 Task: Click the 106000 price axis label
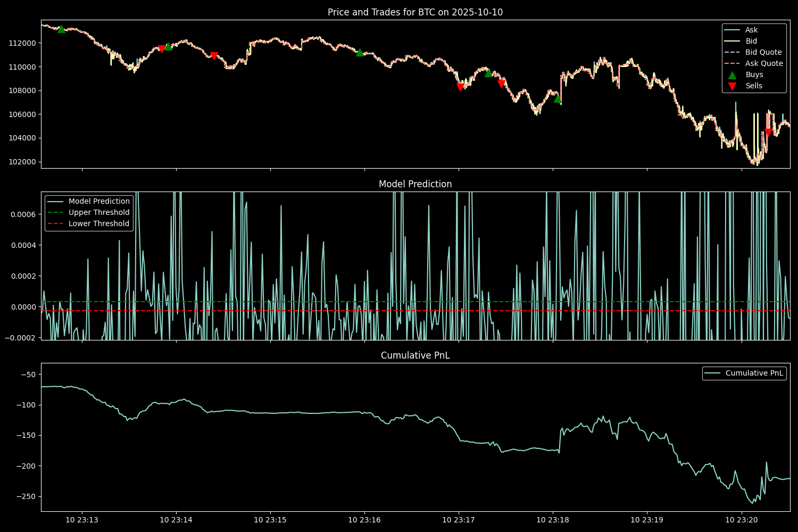[22, 114]
